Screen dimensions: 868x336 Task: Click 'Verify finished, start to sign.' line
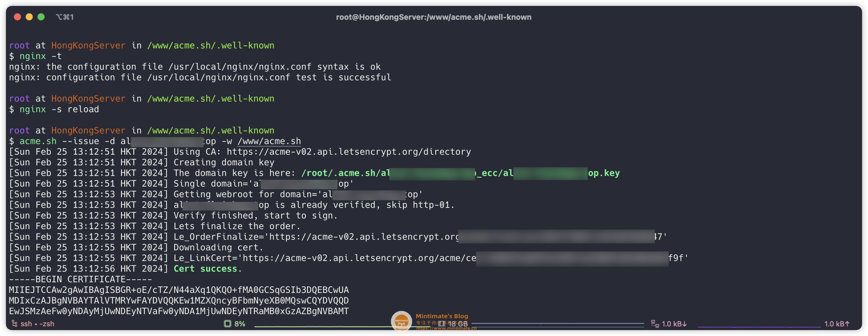tap(173, 215)
